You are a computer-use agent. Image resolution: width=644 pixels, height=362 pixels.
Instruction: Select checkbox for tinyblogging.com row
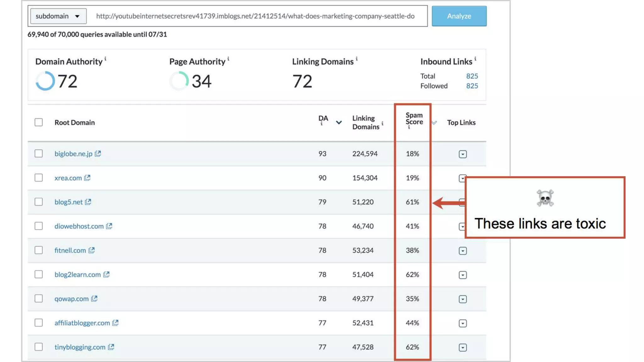(x=39, y=347)
